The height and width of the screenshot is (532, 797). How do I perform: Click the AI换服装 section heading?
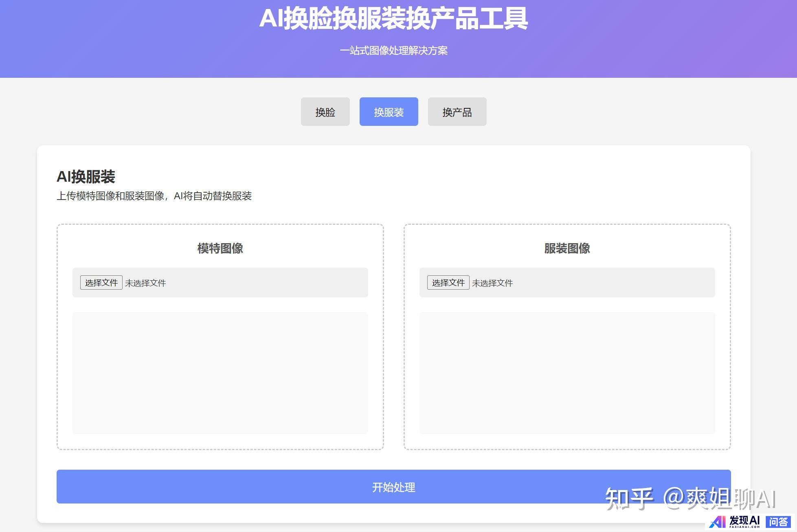coord(86,177)
